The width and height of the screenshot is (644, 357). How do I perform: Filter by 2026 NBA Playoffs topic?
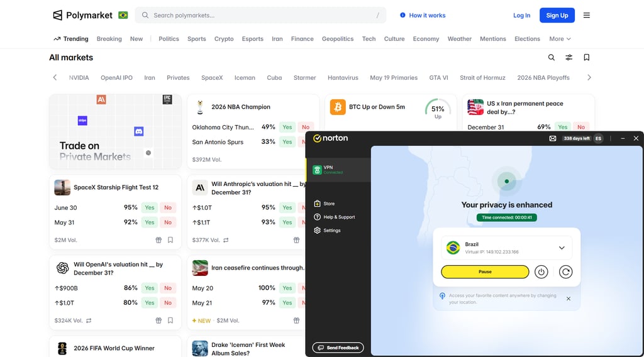point(543,77)
